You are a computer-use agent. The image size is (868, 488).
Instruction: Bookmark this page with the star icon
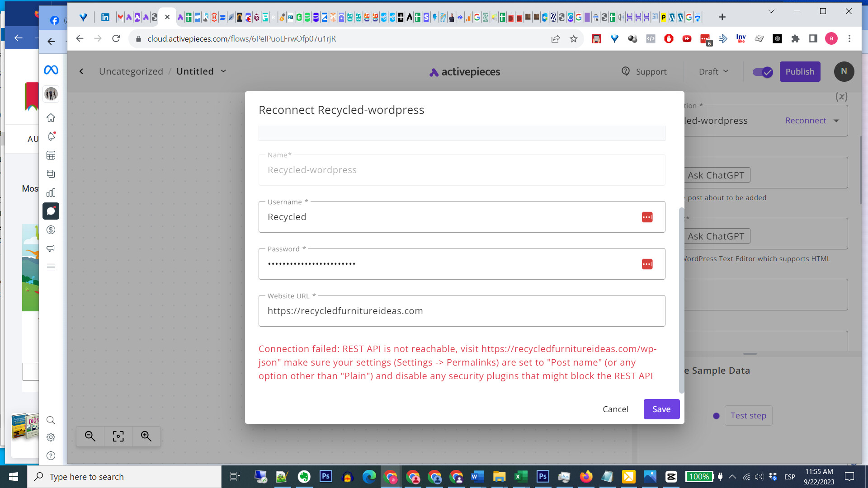tap(574, 39)
